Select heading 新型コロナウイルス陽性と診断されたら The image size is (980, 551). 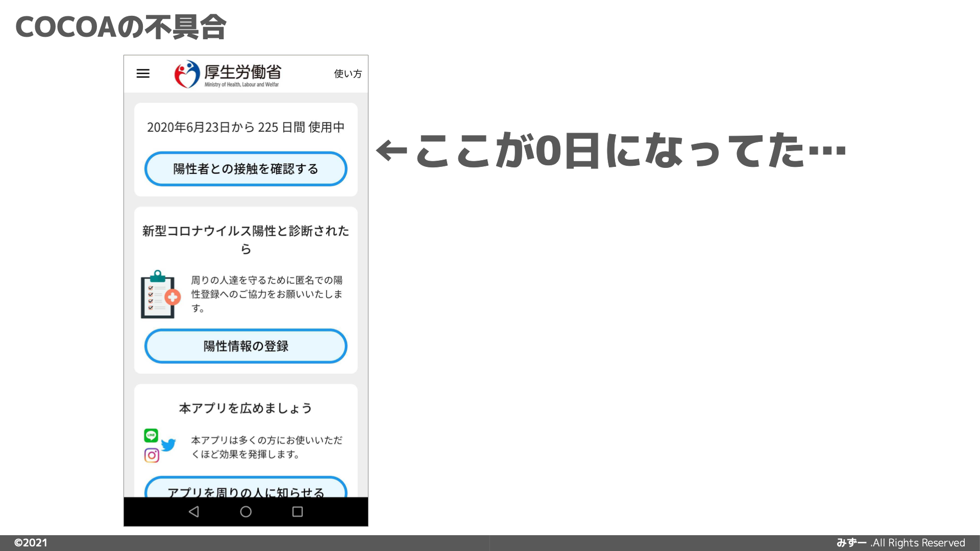tap(246, 240)
